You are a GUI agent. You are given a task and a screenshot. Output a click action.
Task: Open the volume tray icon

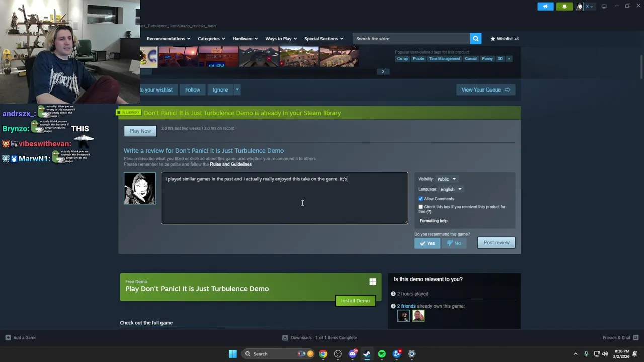pyautogui.click(x=605, y=354)
